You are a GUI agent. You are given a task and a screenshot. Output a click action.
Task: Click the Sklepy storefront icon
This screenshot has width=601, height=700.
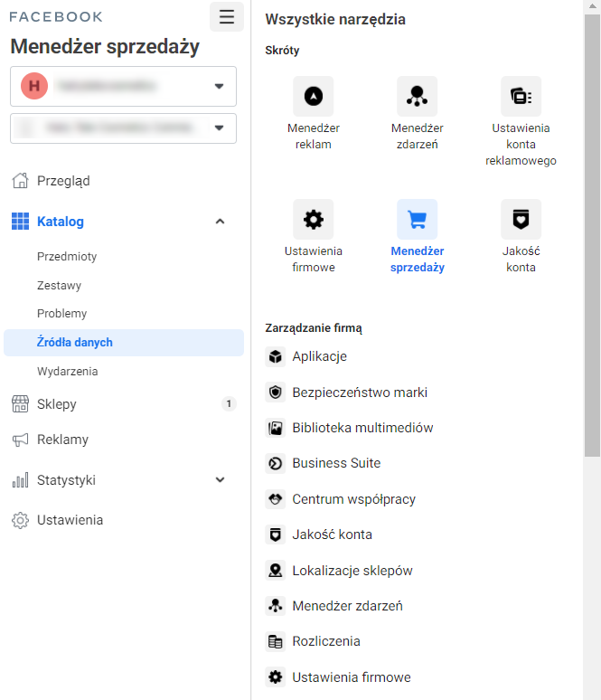point(20,404)
